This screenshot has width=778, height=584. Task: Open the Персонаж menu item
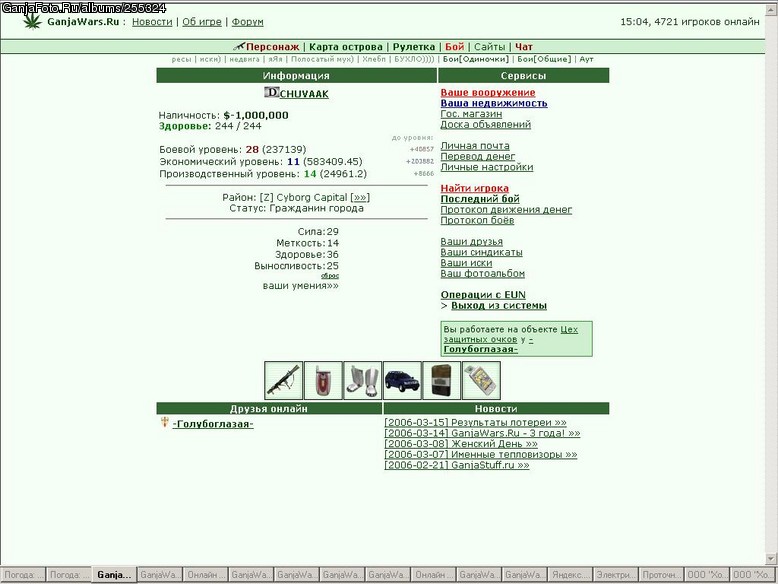272,47
